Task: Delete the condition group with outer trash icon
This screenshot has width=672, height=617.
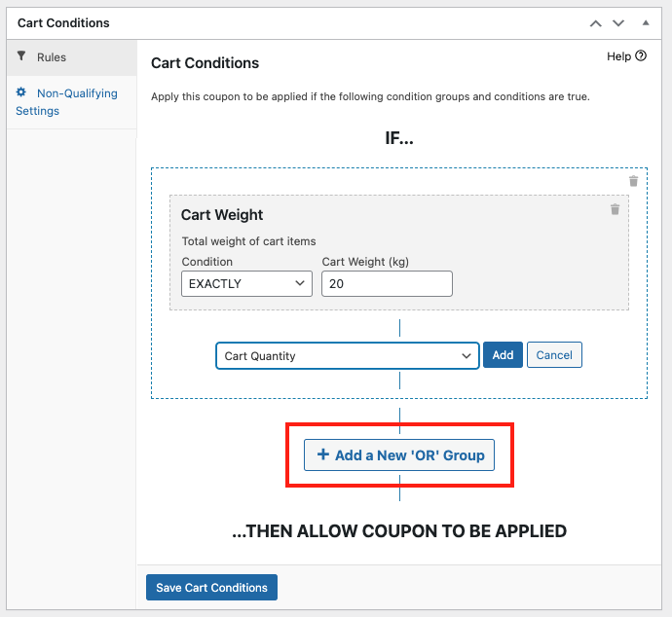Action: [633, 182]
